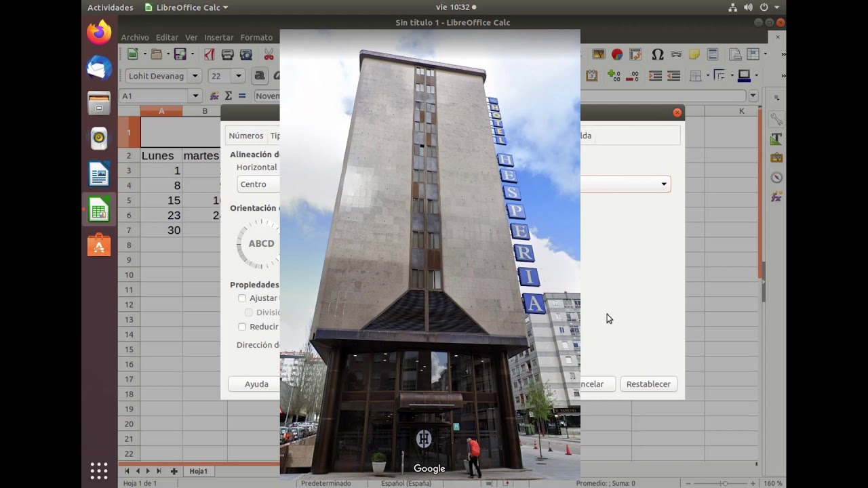The image size is (868, 488).
Task: Click the Borders icon
Action: pos(696,76)
